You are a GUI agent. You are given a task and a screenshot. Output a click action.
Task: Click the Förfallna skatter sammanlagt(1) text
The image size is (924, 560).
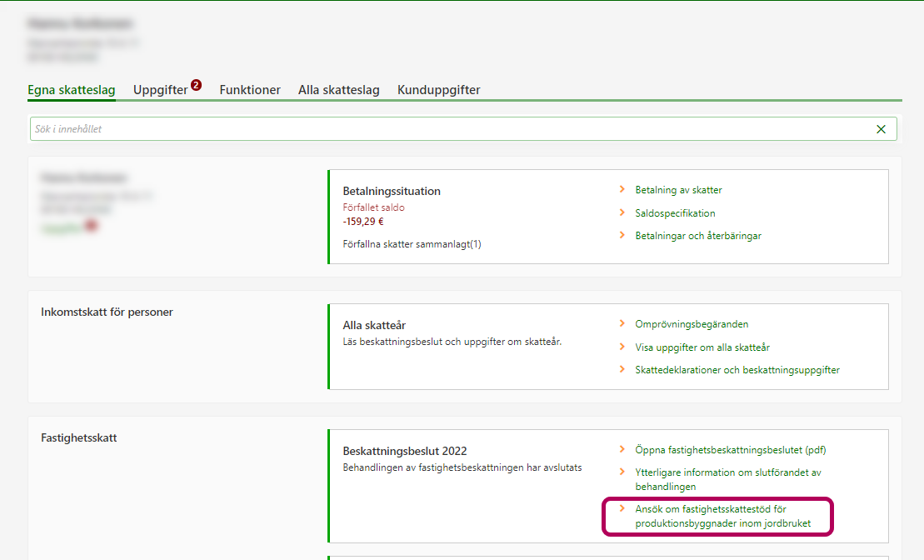click(412, 245)
